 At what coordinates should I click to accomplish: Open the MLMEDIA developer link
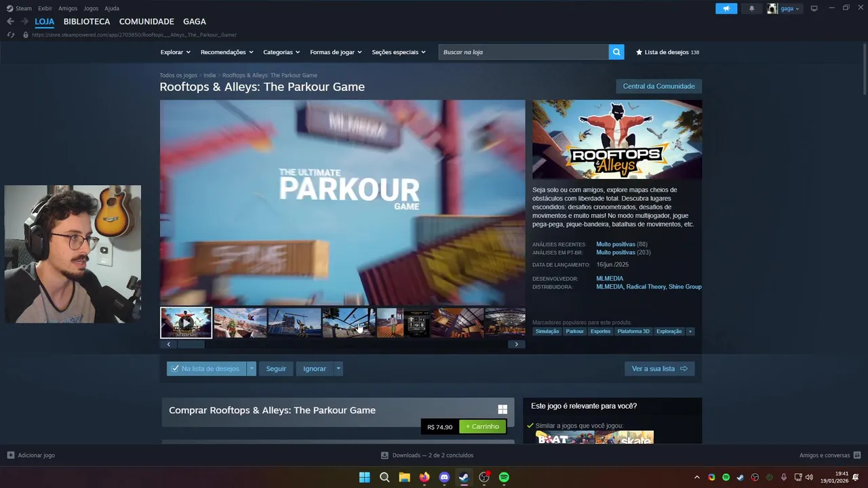coord(610,279)
